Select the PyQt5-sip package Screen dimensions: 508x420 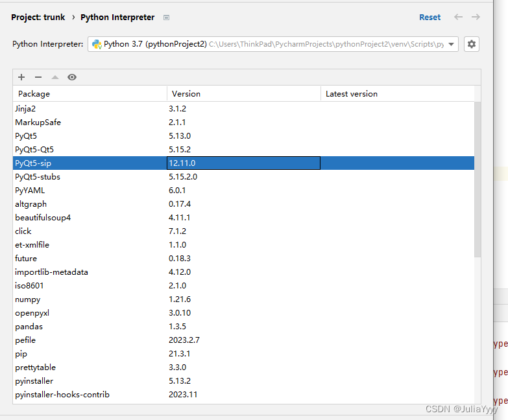coord(244,163)
